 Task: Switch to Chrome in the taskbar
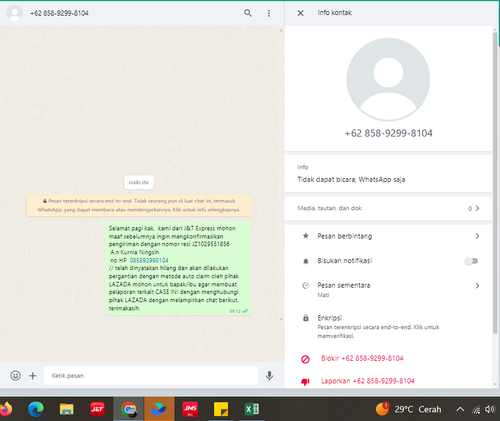click(x=129, y=409)
